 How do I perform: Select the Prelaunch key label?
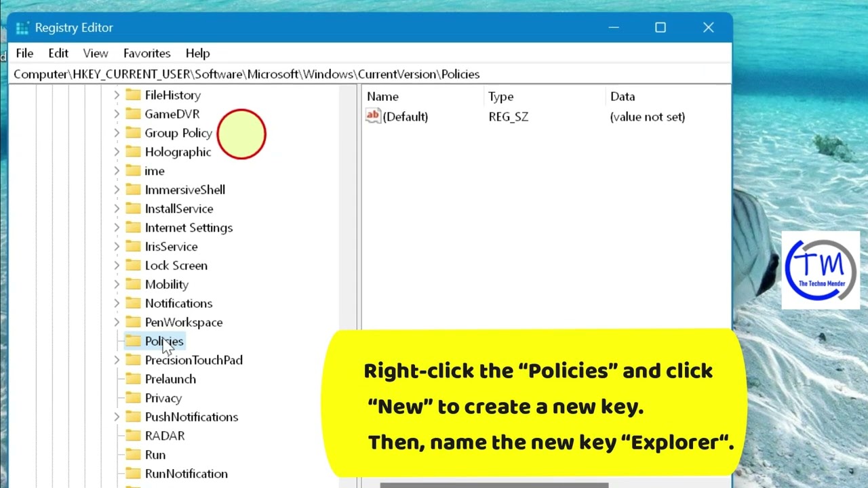(170, 379)
